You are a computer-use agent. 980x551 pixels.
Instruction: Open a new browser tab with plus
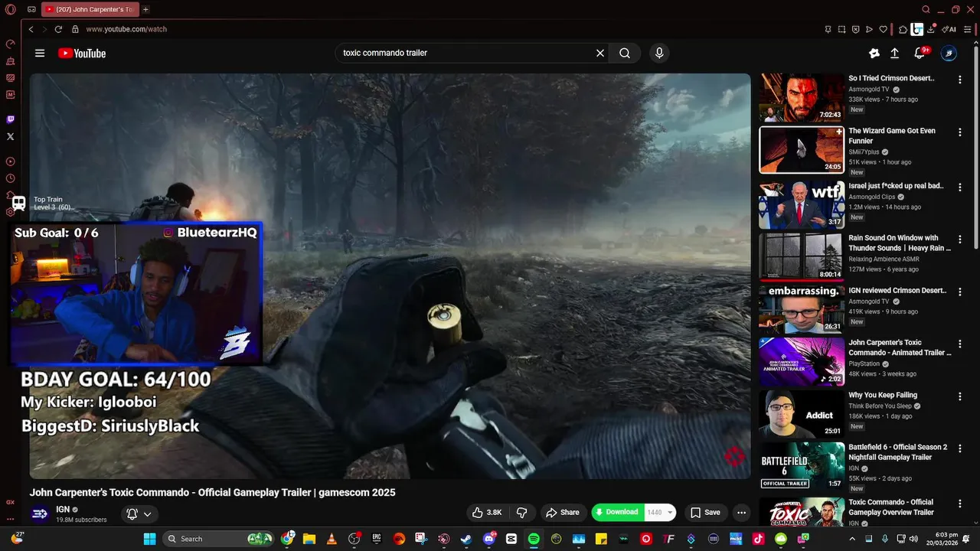(145, 9)
